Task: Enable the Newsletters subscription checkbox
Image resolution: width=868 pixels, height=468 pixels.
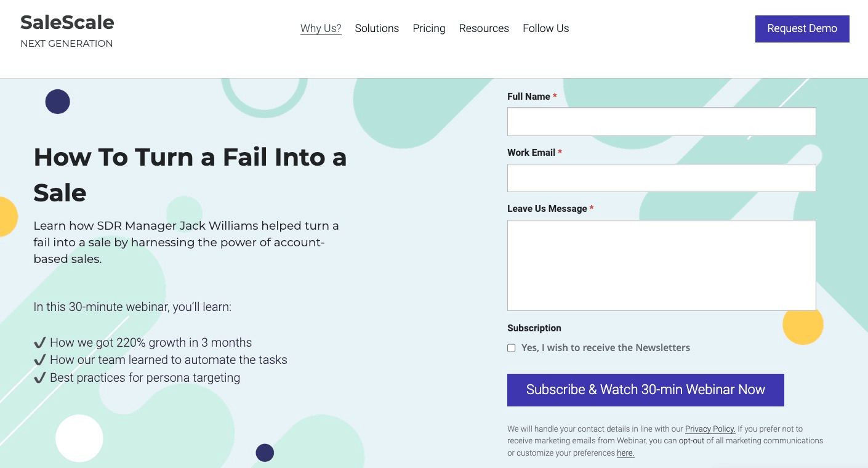Action: [x=512, y=348]
